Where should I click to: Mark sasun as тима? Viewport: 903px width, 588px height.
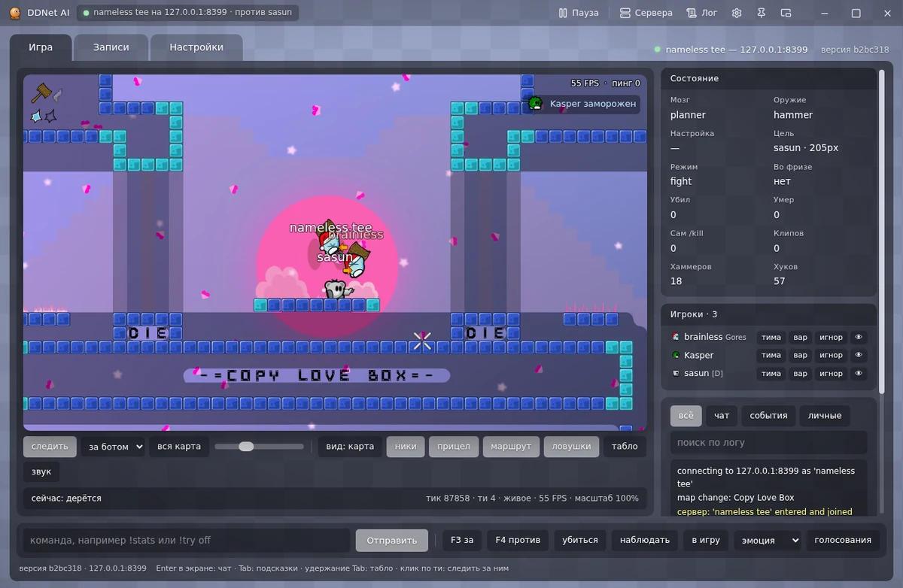tap(771, 373)
